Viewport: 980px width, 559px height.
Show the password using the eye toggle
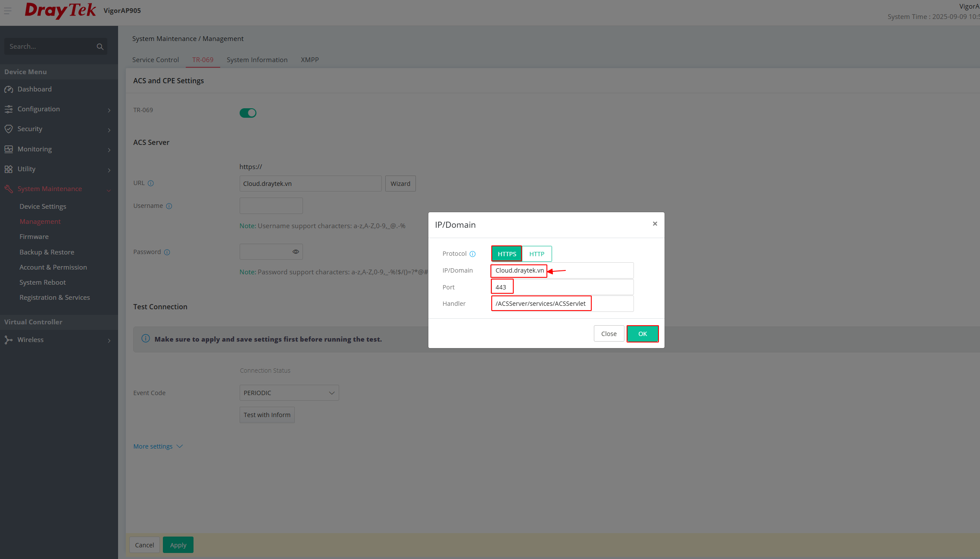(296, 251)
